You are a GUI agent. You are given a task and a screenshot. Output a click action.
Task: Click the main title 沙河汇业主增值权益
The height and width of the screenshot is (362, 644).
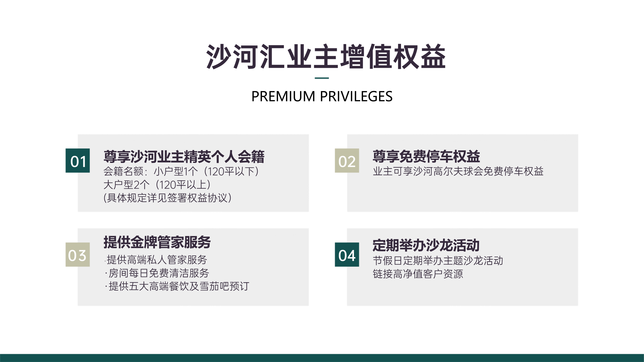[326, 57]
